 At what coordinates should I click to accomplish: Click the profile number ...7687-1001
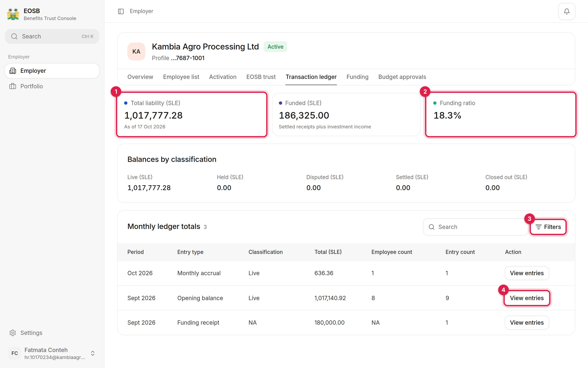click(188, 58)
